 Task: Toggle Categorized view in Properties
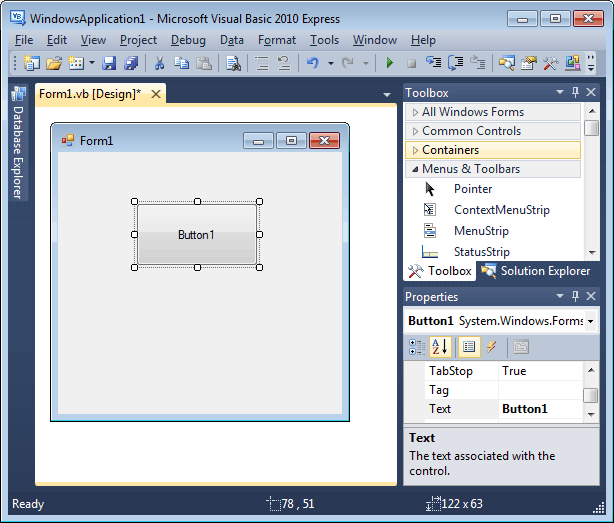[417, 347]
